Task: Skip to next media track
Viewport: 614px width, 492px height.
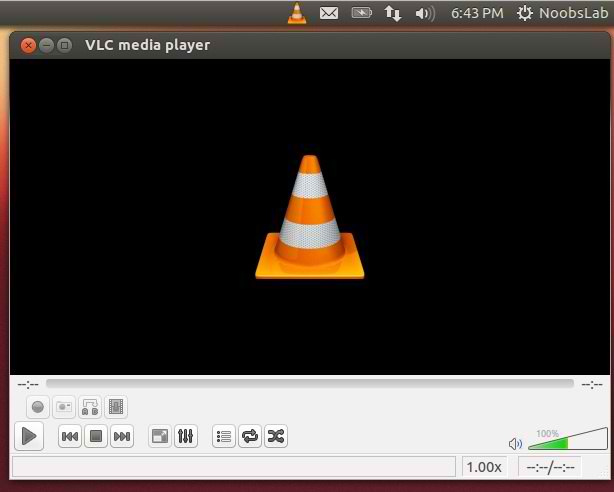Action: [x=122, y=436]
